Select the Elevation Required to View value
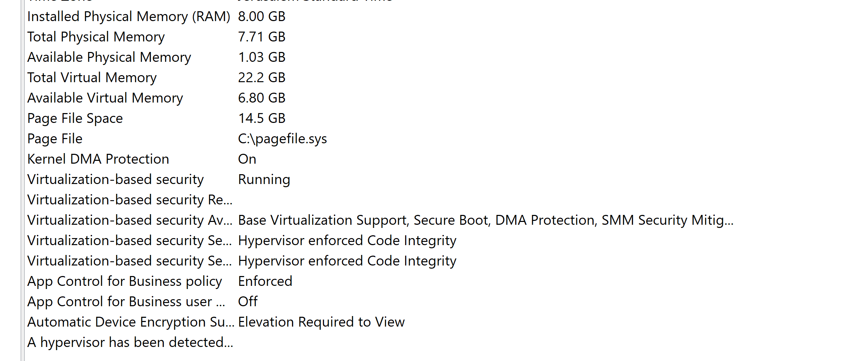The image size is (868, 361). (321, 322)
